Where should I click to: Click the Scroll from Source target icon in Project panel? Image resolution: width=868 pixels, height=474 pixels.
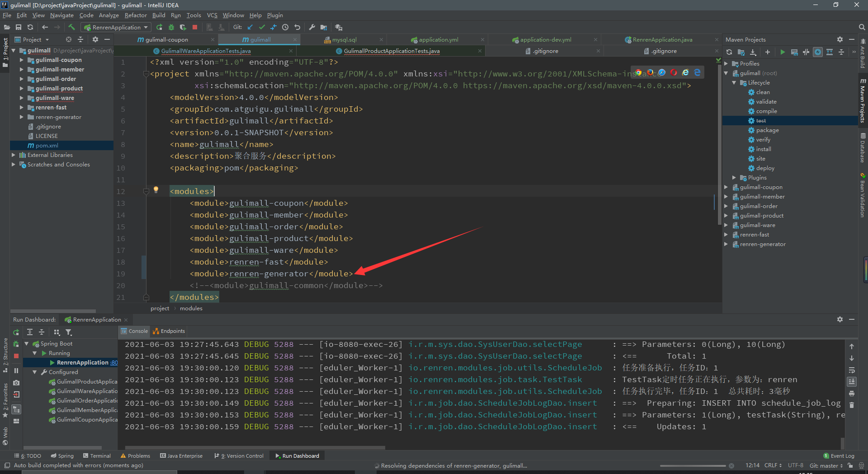[69, 39]
